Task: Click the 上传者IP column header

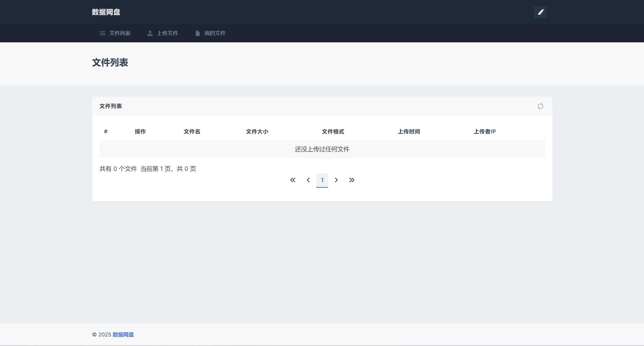Action: [x=484, y=132]
